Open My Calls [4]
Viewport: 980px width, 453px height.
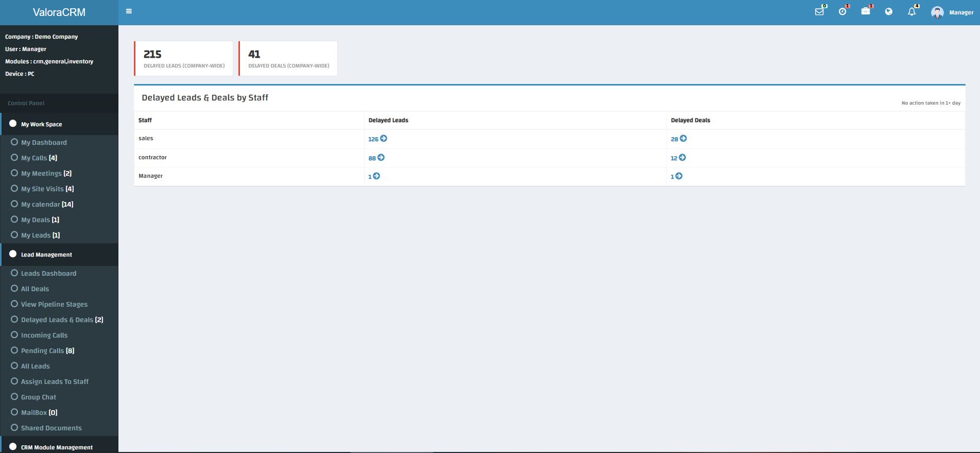coord(39,158)
